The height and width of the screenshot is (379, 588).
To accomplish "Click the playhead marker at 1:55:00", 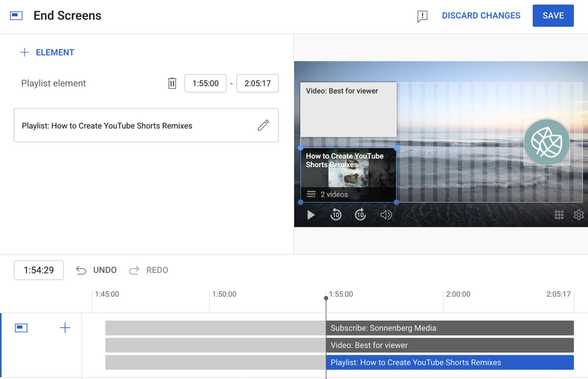I will tap(326, 297).
